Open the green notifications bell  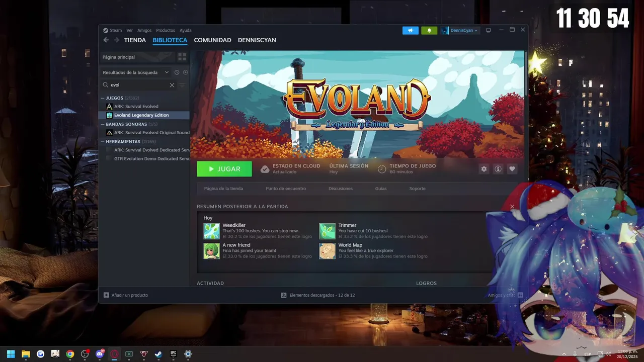point(429,30)
